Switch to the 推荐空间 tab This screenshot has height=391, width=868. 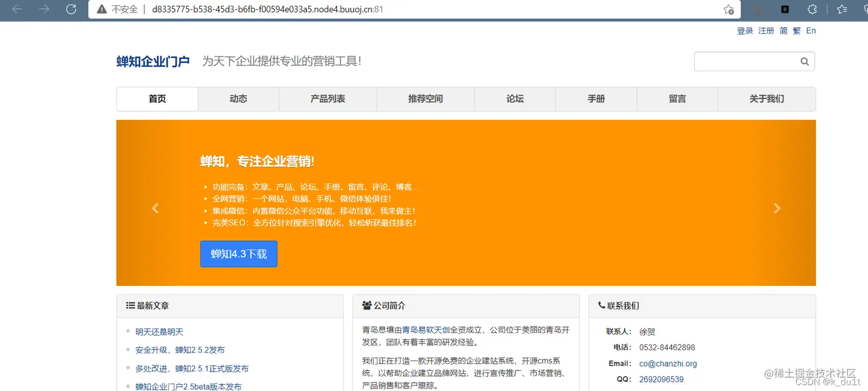(x=425, y=99)
